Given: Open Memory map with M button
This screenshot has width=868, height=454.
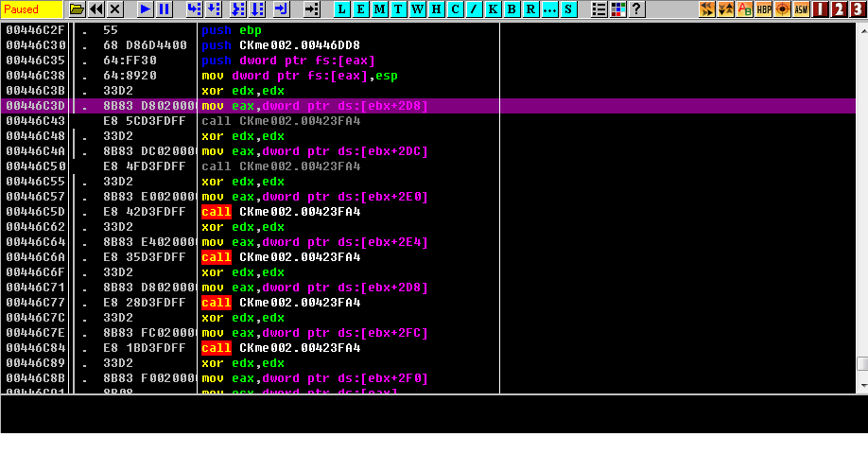Looking at the screenshot, I should coord(380,9).
